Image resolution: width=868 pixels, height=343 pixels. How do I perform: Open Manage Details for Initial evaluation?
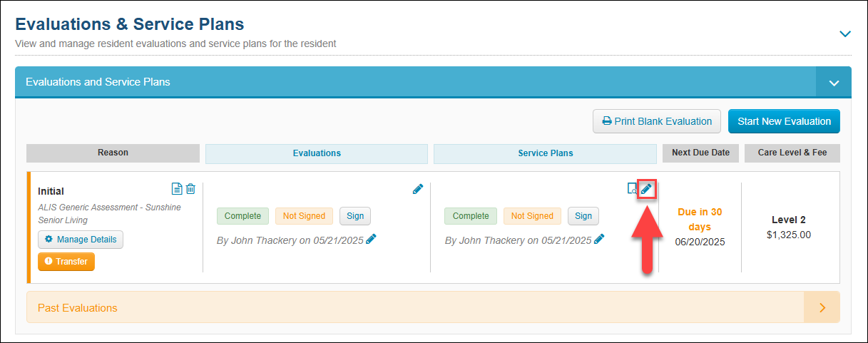point(81,240)
